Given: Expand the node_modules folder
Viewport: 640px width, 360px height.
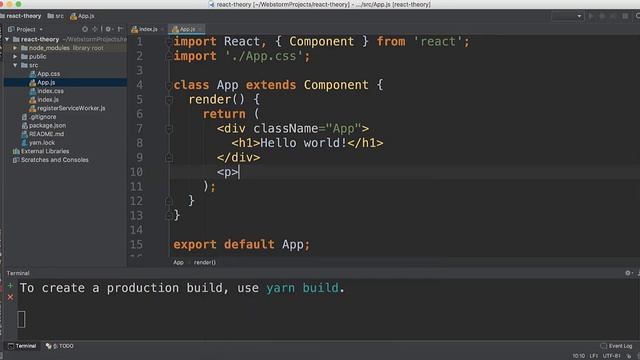Looking at the screenshot, I should pyautogui.click(x=15, y=48).
